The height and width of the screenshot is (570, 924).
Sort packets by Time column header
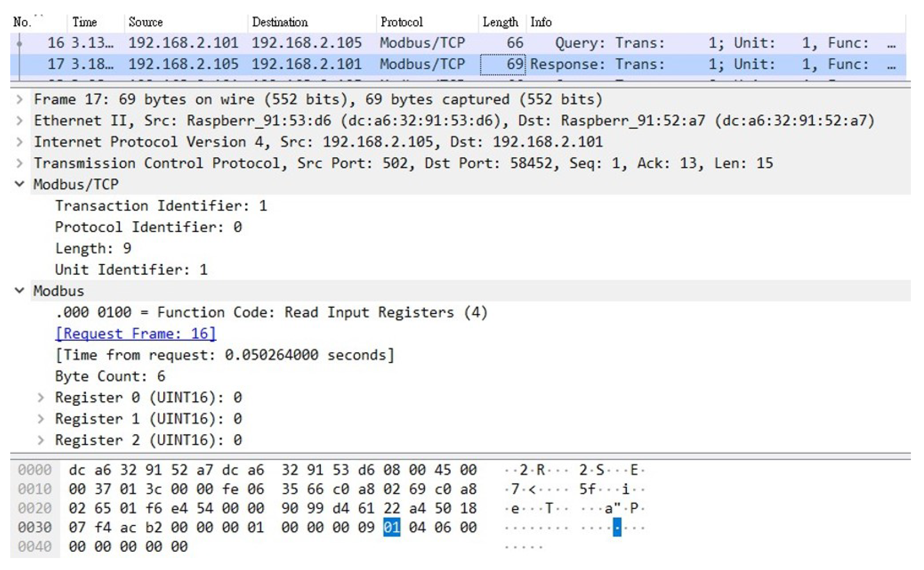85,22
